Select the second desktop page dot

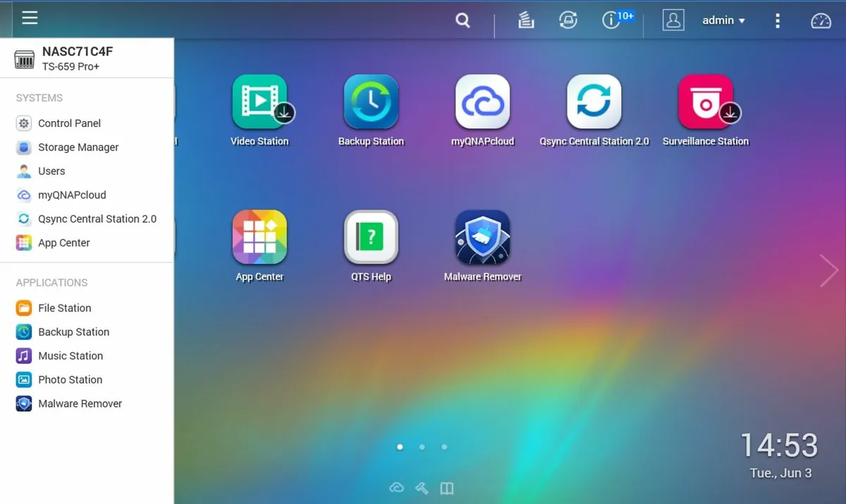(x=422, y=447)
